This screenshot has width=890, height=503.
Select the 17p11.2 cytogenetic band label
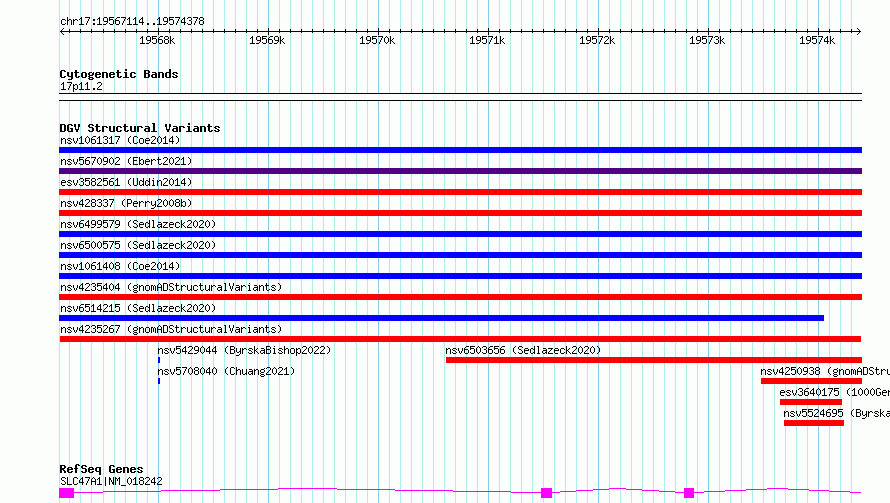pyautogui.click(x=81, y=87)
